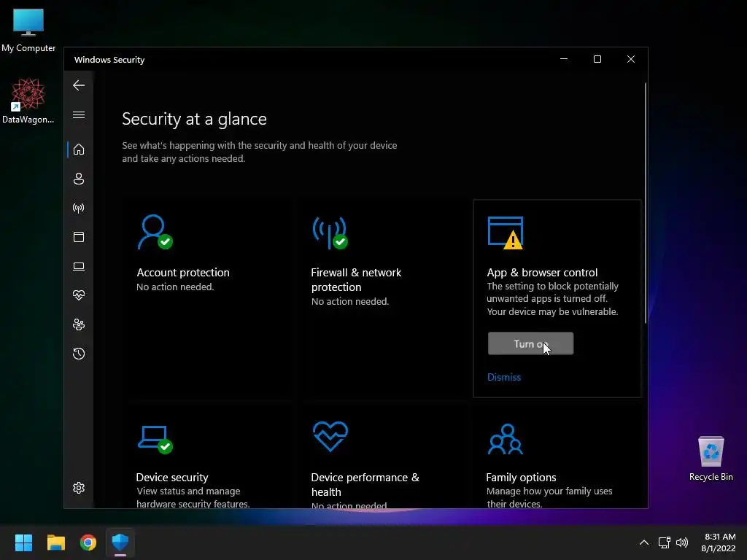
Task: Close the Windows Security window
Action: click(631, 59)
